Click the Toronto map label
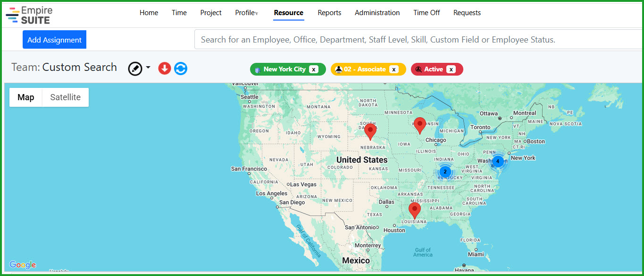 pyautogui.click(x=480, y=127)
